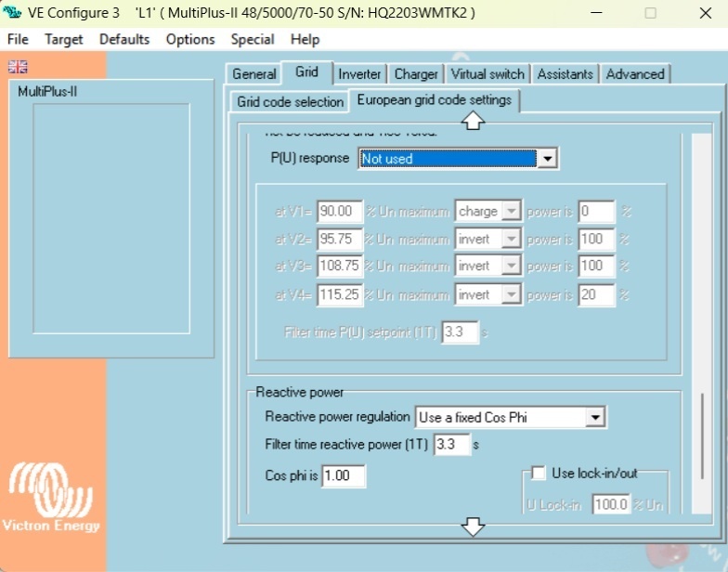Click the Reactive power group label
The height and width of the screenshot is (572, 728).
299,392
